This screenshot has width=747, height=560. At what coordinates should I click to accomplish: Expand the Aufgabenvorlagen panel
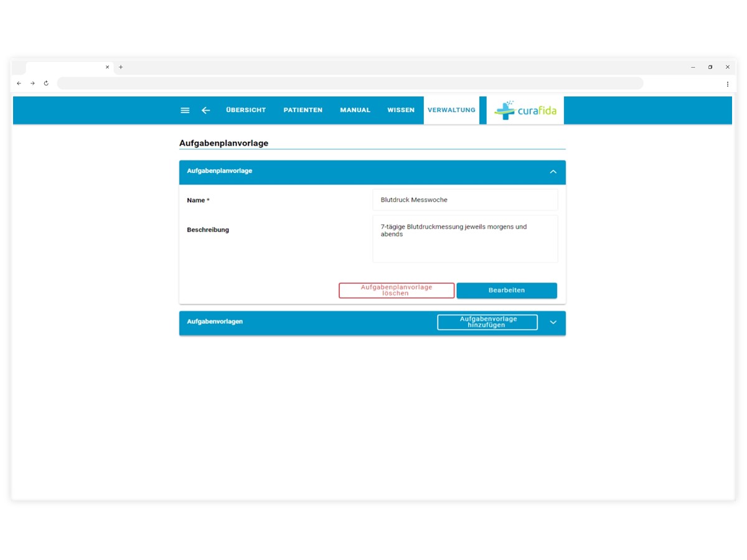pos(553,322)
